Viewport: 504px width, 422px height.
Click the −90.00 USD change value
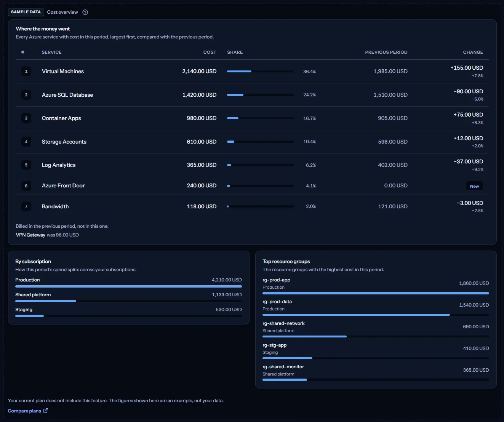tap(468, 91)
